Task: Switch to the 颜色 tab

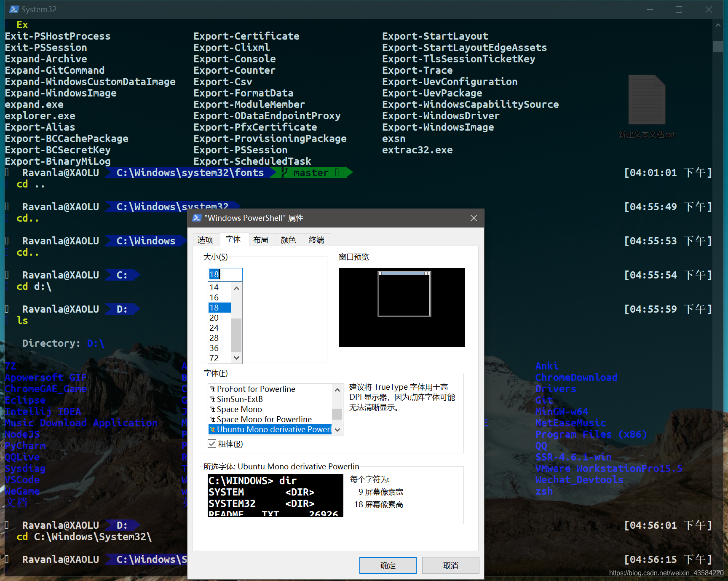Action: pos(289,240)
